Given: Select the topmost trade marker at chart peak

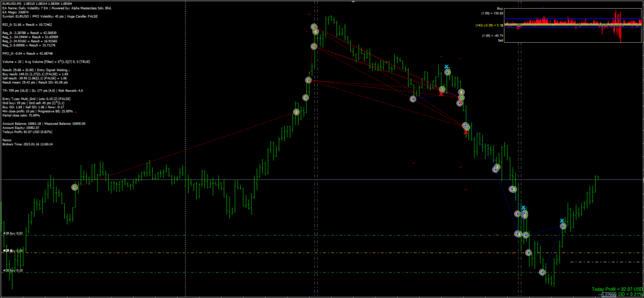Looking at the screenshot, I should pyautogui.click(x=315, y=28).
